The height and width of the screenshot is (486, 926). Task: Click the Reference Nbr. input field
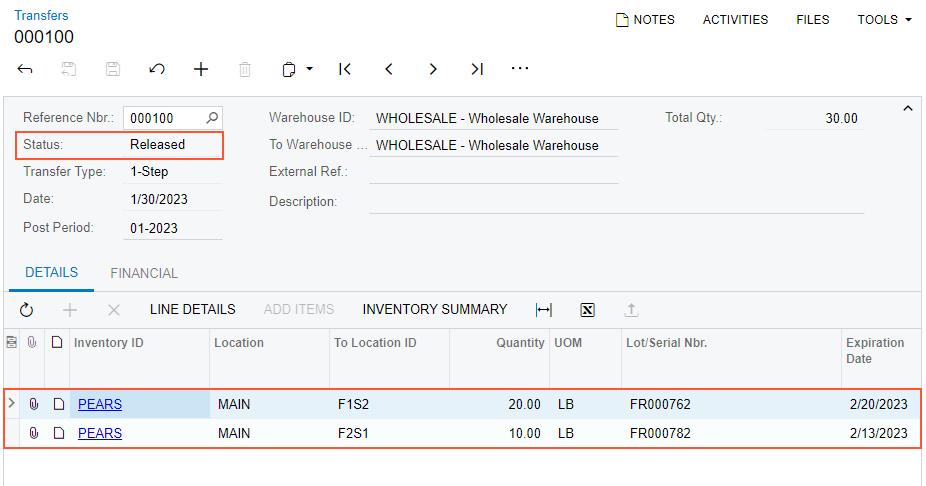(164, 118)
